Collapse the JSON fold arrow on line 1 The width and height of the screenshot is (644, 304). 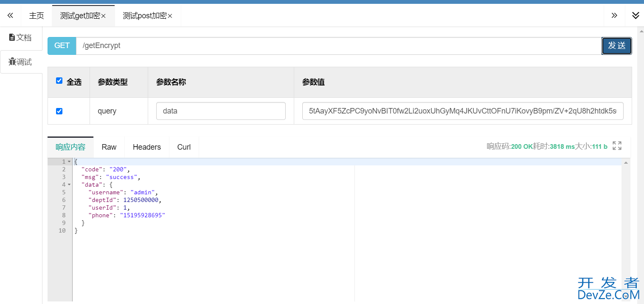[x=69, y=162]
